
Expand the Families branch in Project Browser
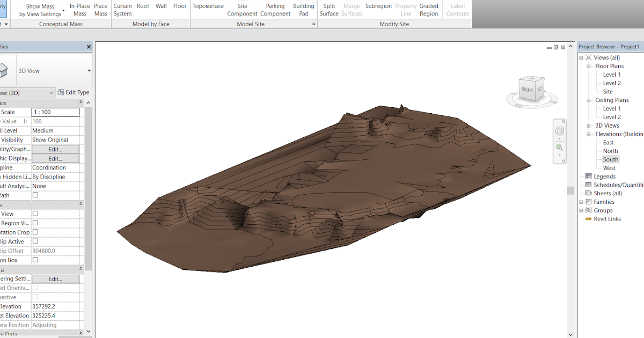click(x=581, y=201)
